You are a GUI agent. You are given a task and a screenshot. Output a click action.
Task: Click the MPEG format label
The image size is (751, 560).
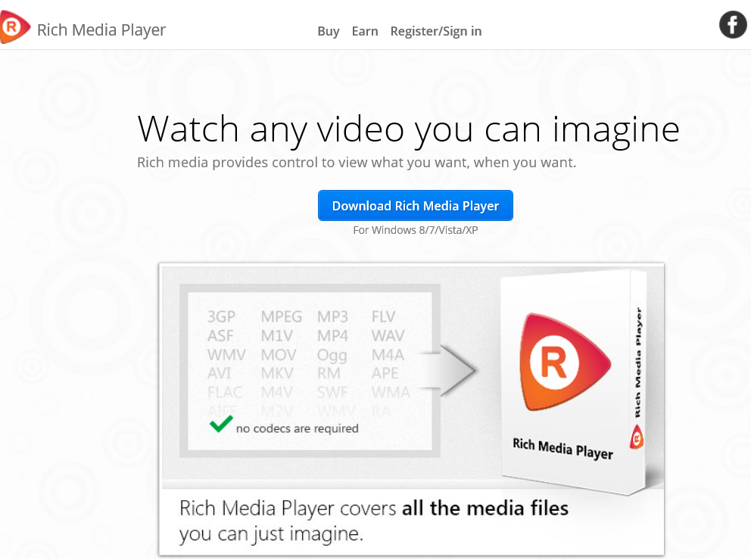281,317
